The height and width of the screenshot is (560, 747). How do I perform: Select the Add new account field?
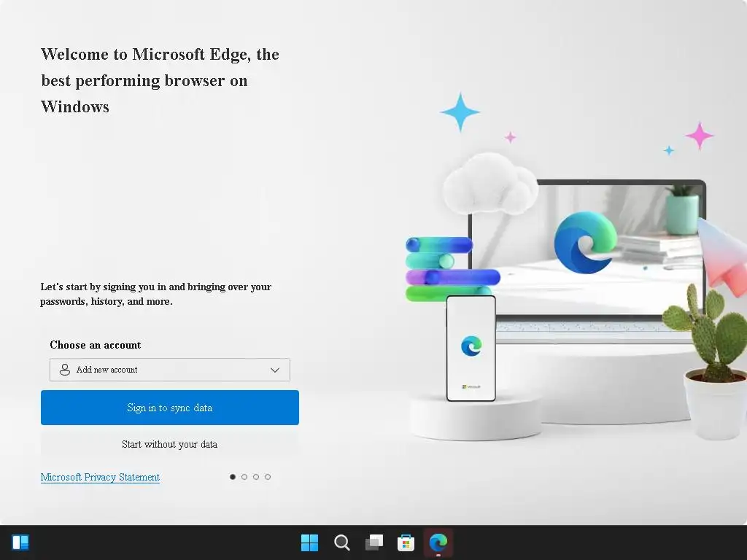(169, 370)
